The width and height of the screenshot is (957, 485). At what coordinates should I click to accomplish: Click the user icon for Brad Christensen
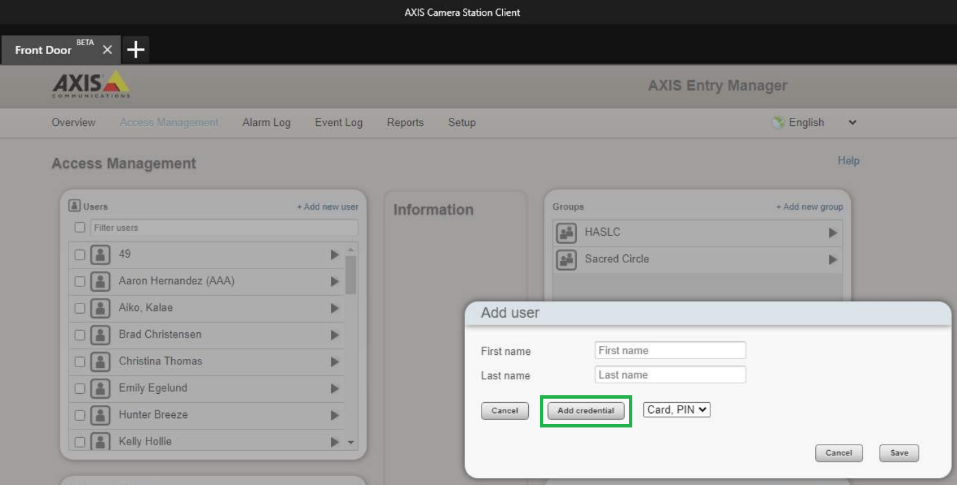[x=100, y=335]
